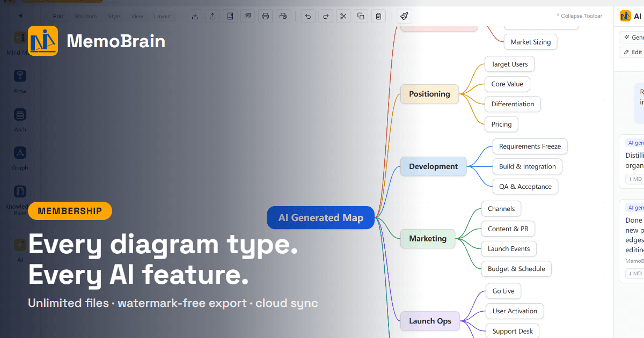Select the Positioning branch node
The width and height of the screenshot is (644, 338).
point(429,94)
